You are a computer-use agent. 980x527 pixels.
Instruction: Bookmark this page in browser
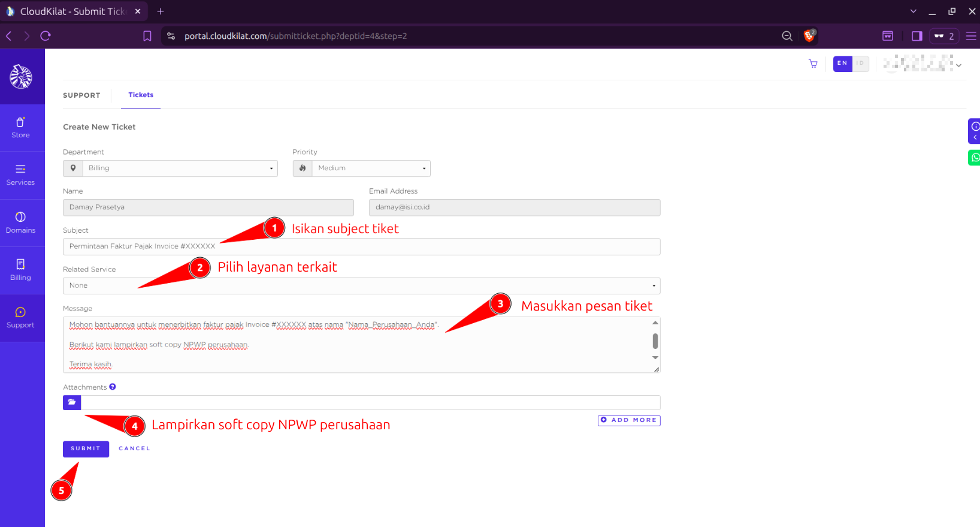pos(147,36)
